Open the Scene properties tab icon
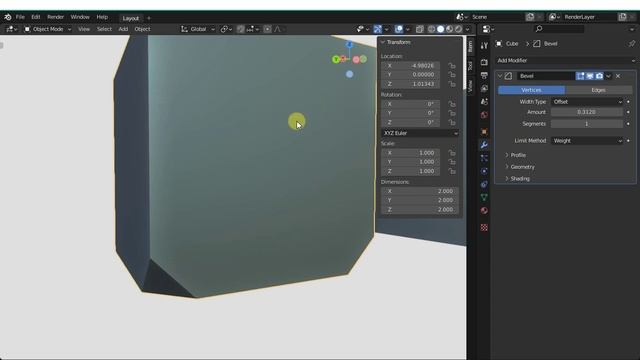 tap(484, 101)
